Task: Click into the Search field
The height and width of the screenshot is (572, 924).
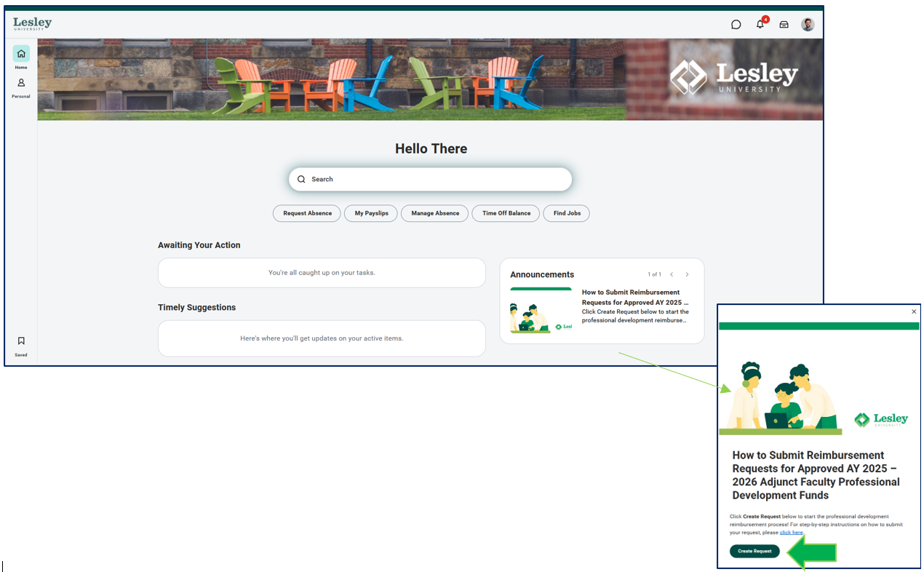Action: [431, 179]
